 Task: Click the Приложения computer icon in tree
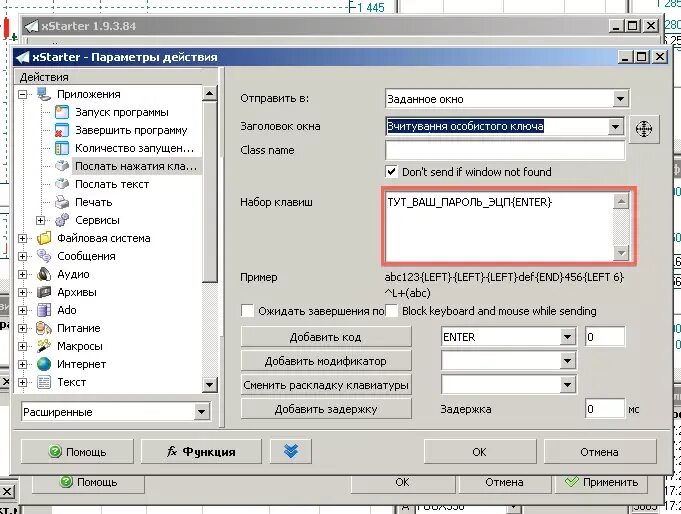tap(44, 94)
